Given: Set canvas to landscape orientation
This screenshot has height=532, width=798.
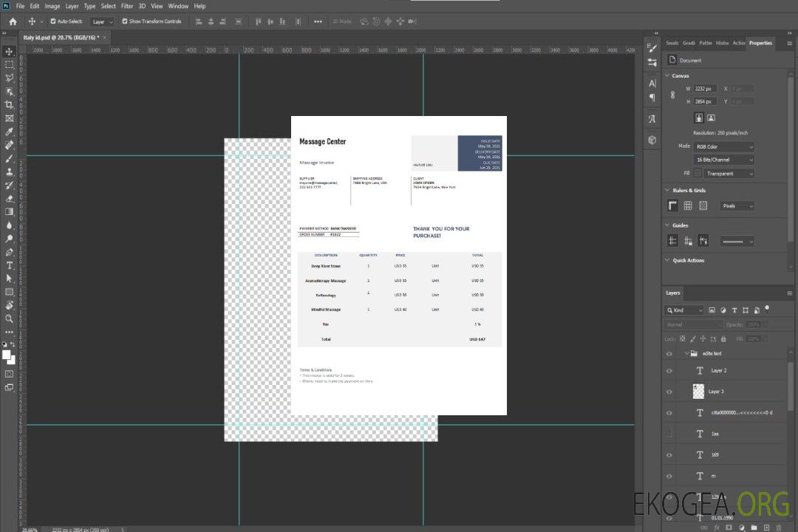Looking at the screenshot, I should [x=711, y=117].
